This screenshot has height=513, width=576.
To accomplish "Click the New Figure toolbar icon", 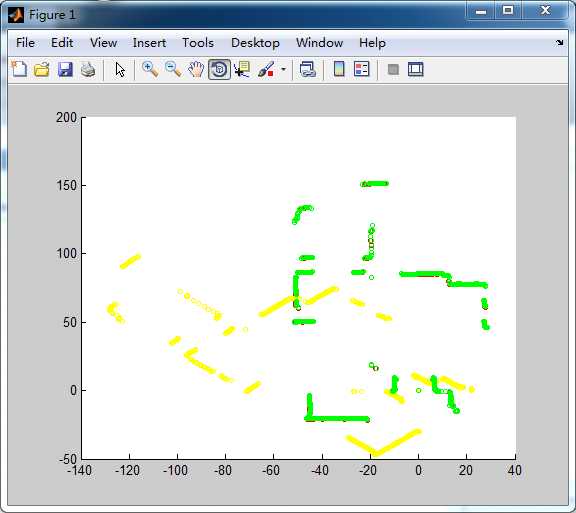I will tap(19, 69).
